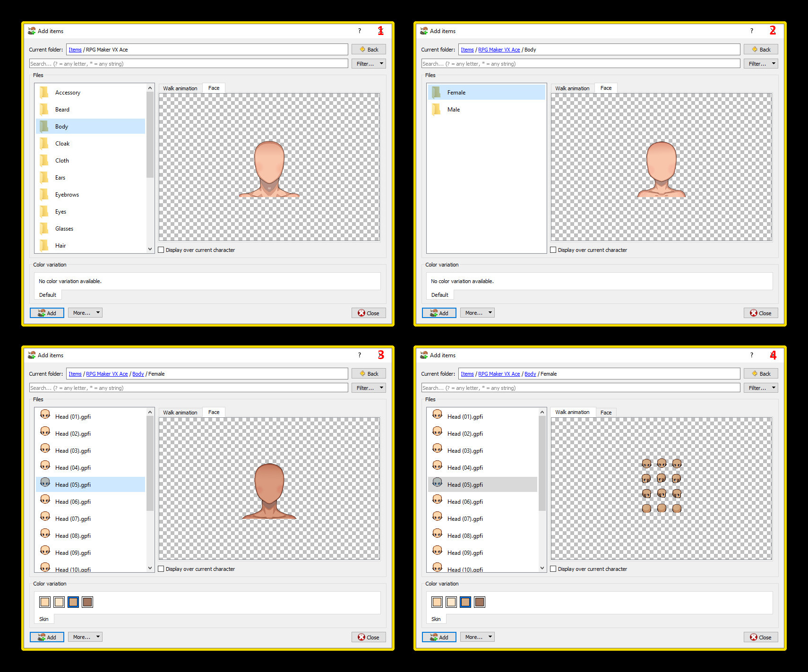Click the Head (05).gpfi icon in window 3
Screen dimensions: 808x672
[45, 482]
